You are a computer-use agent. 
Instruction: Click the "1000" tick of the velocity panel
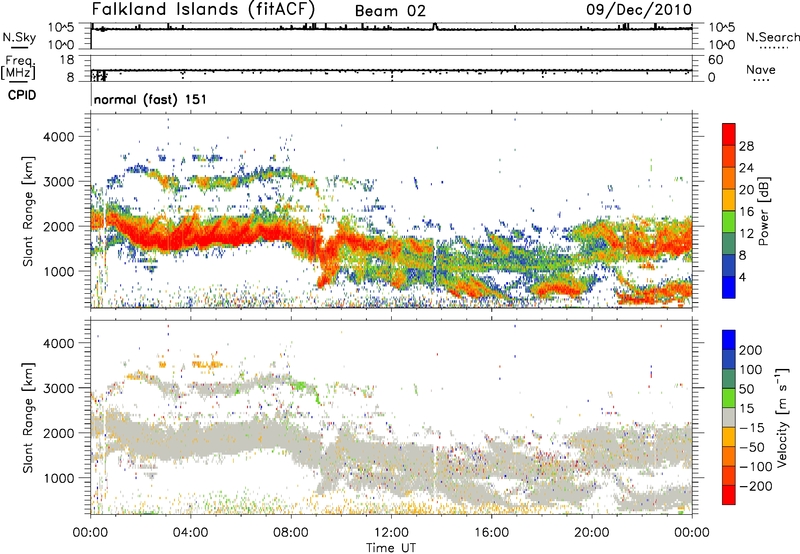tap(58, 478)
